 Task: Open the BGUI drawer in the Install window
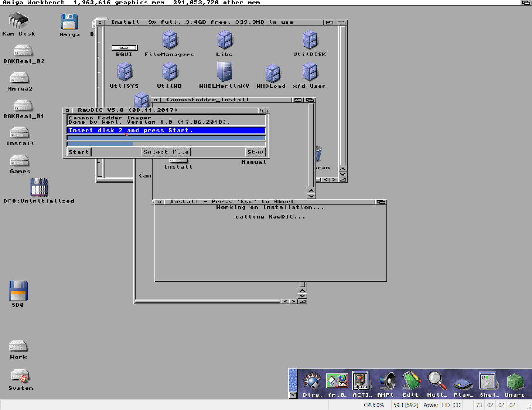tap(124, 48)
